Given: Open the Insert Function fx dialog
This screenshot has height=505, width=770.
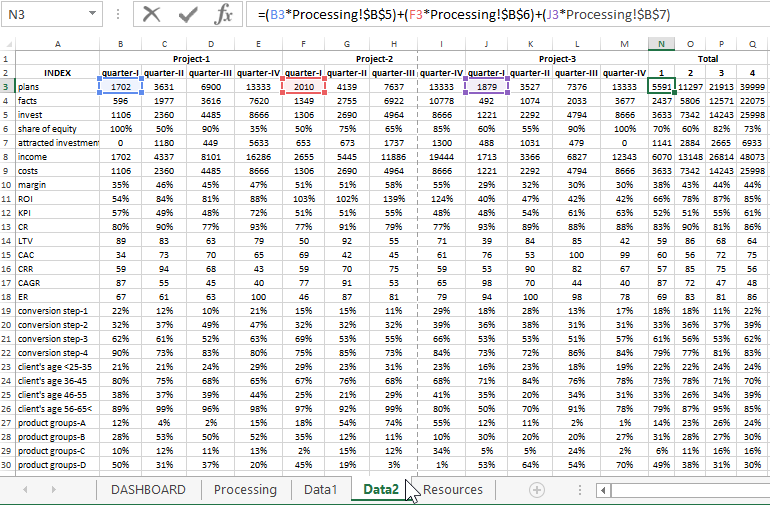Looking at the screenshot, I should click(x=225, y=15).
